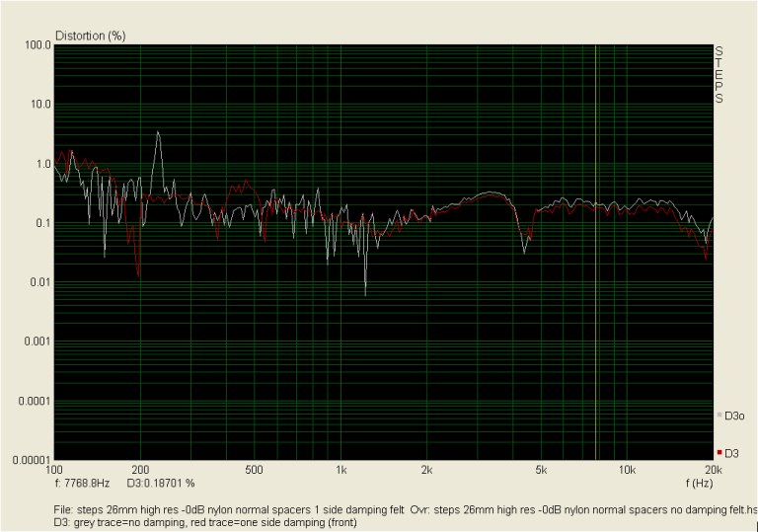Click the 1k frequency axis label
This screenshot has height=532, width=758.
click(341, 470)
